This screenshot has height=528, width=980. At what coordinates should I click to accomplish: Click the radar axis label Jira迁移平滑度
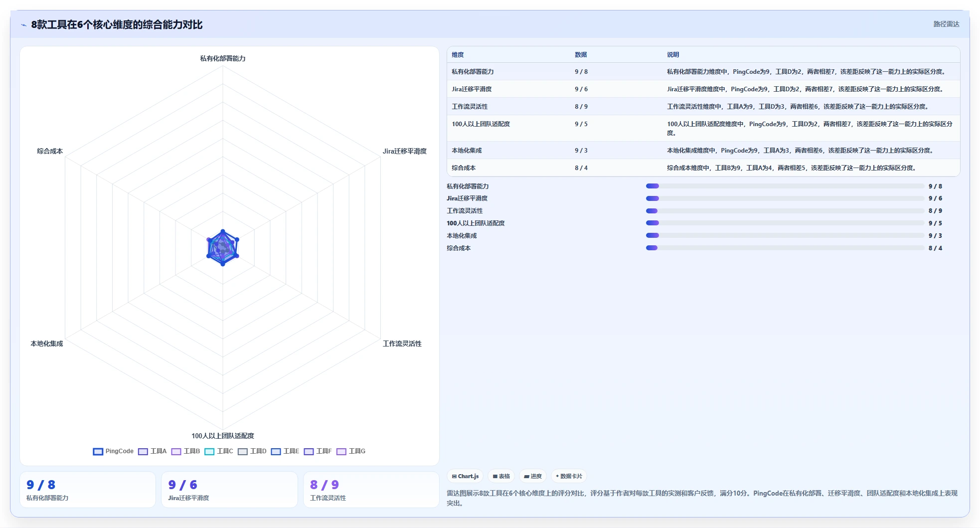(405, 151)
